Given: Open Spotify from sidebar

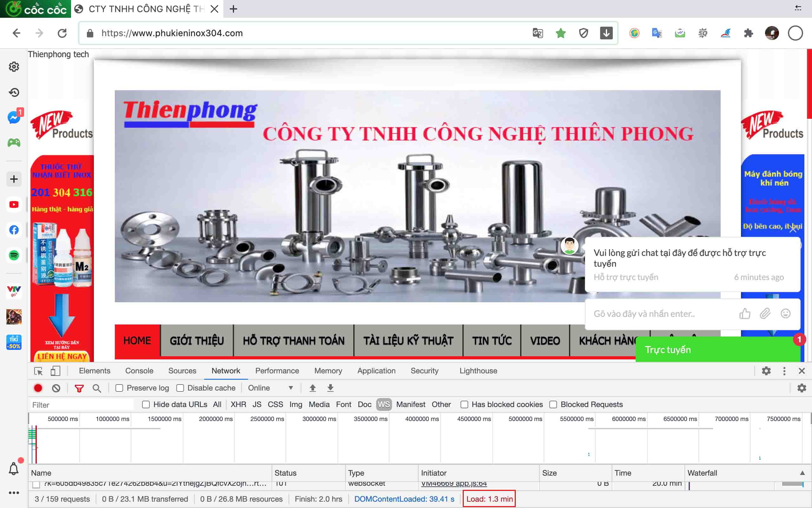Looking at the screenshot, I should pyautogui.click(x=14, y=255).
